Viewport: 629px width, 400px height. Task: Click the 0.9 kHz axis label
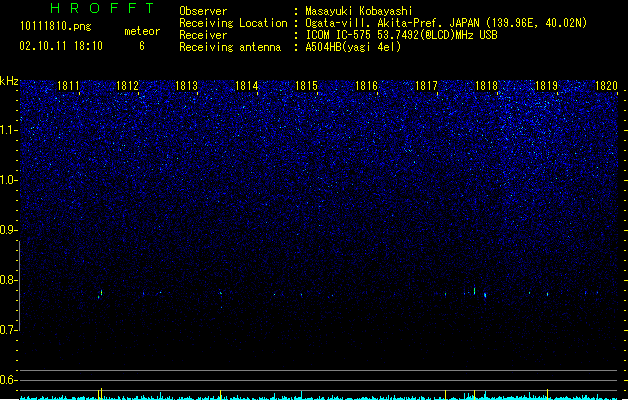tap(8, 230)
